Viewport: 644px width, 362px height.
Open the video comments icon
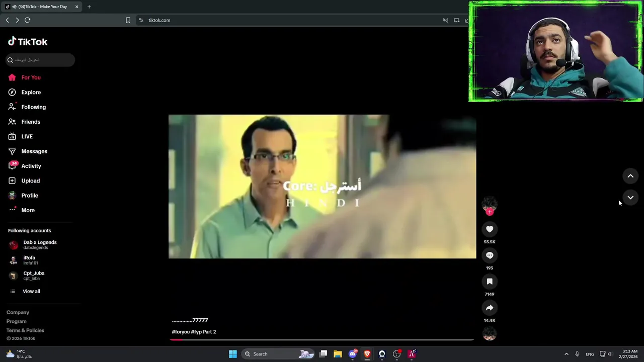(x=490, y=255)
